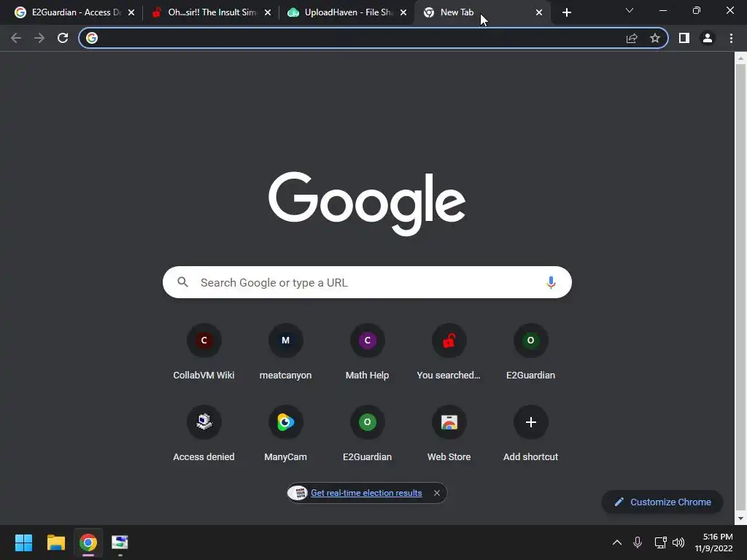The image size is (747, 560).
Task: Click the Google icon in address bar
Action: coord(92,38)
